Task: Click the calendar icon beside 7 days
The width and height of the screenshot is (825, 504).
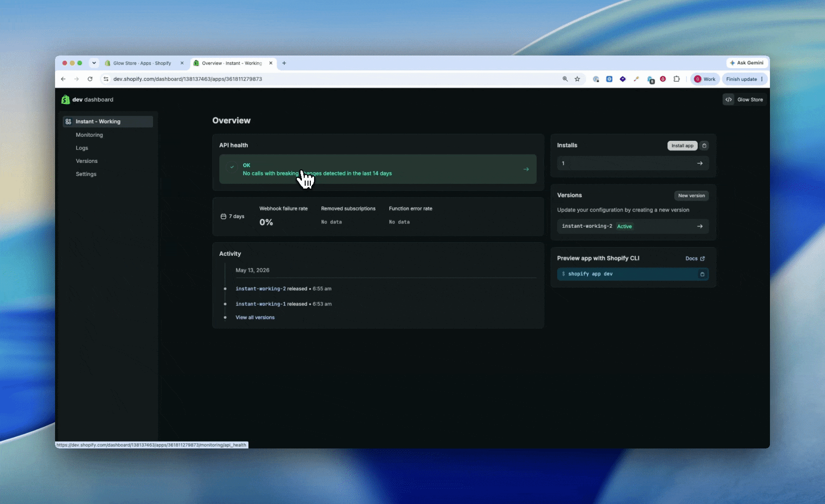Action: [x=224, y=217]
